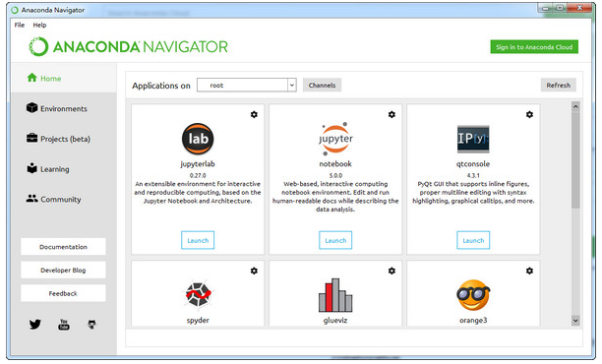602x364 pixels.
Task: Open the GitHub icon link in sidebar
Action: [x=91, y=325]
